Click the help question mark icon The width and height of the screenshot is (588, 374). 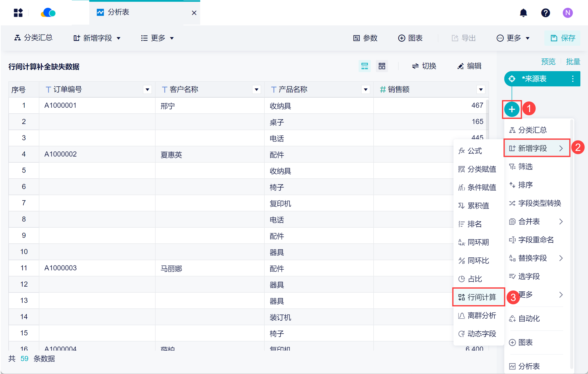(x=545, y=13)
